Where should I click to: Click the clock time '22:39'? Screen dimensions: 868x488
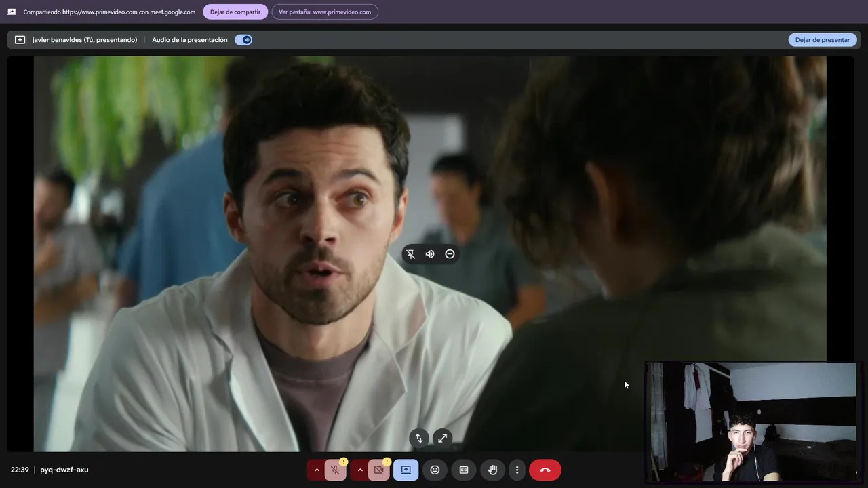tap(20, 470)
